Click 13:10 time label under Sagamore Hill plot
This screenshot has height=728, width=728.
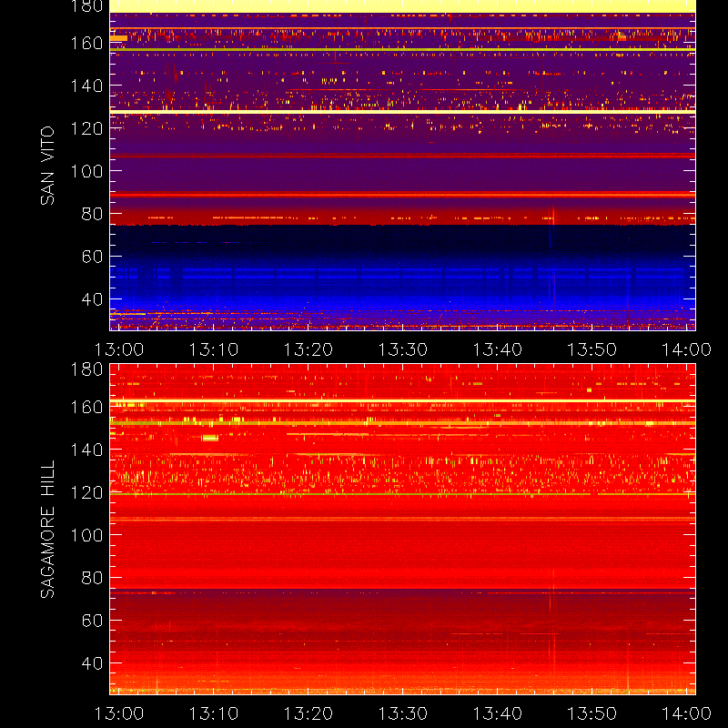tap(214, 713)
